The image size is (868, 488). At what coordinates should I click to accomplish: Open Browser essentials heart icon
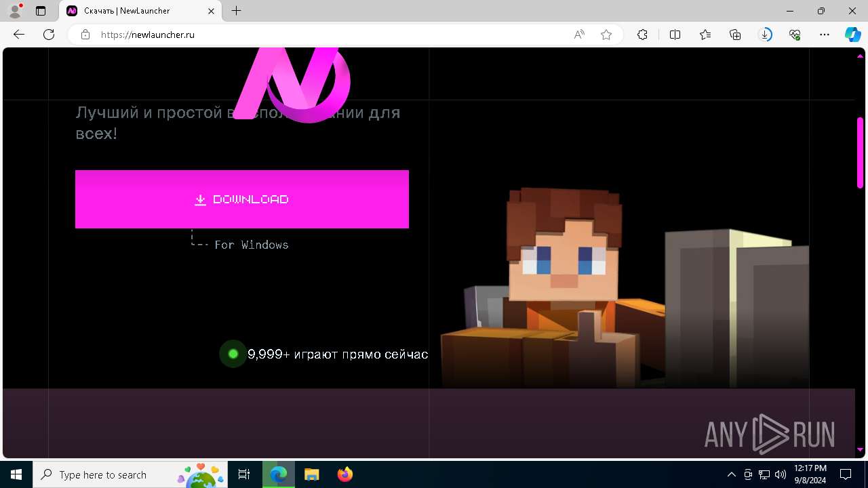(x=795, y=35)
